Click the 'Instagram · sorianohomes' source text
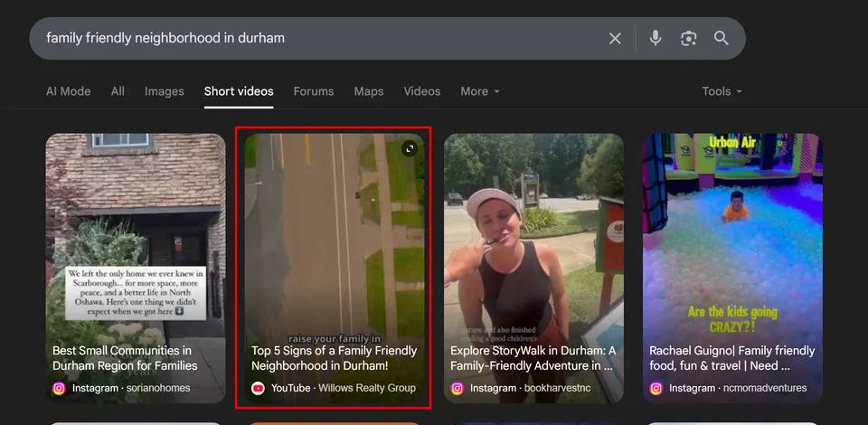 point(131,389)
